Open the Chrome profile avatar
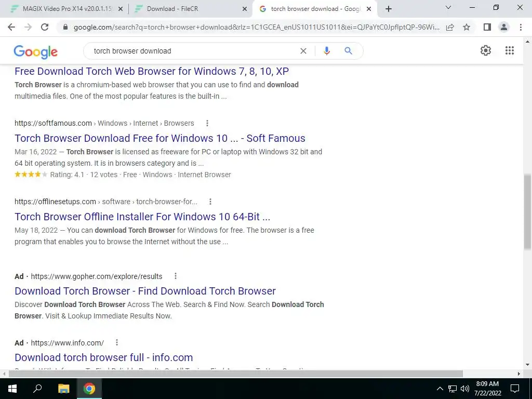Image resolution: width=532 pixels, height=399 pixels. point(504,27)
